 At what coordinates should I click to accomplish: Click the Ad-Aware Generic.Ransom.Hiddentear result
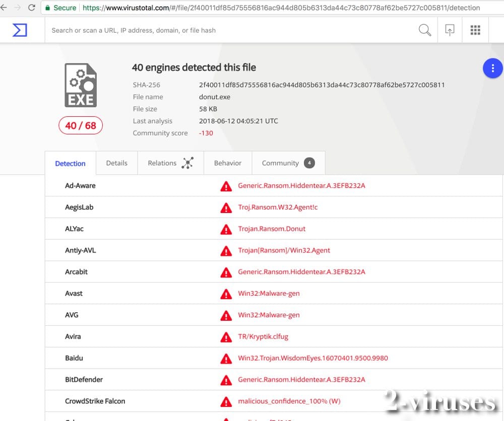tap(301, 186)
